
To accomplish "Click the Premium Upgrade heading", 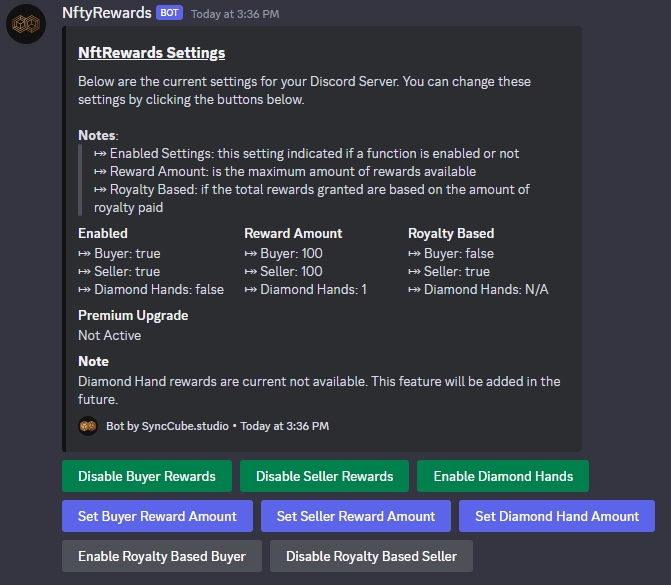I will coord(133,315).
